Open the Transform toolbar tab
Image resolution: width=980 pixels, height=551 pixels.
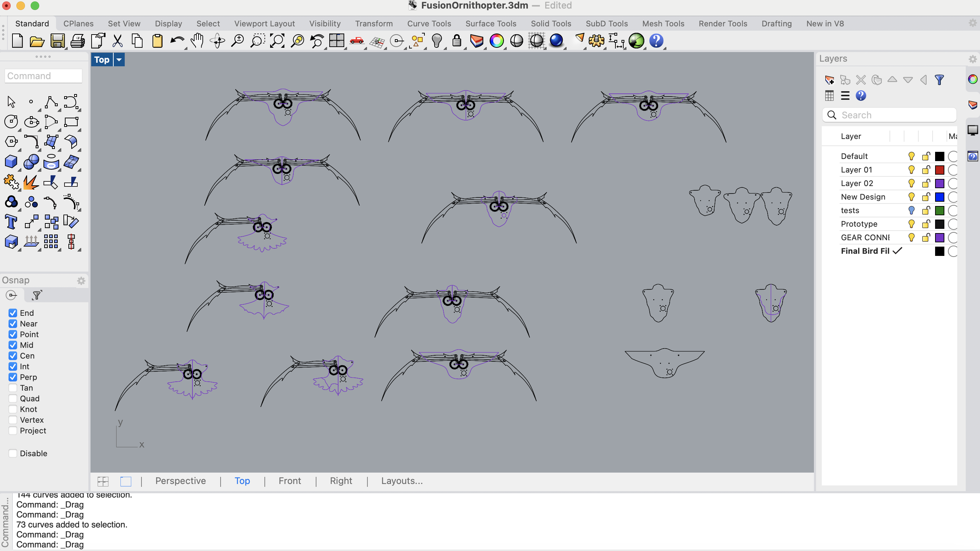coord(373,24)
